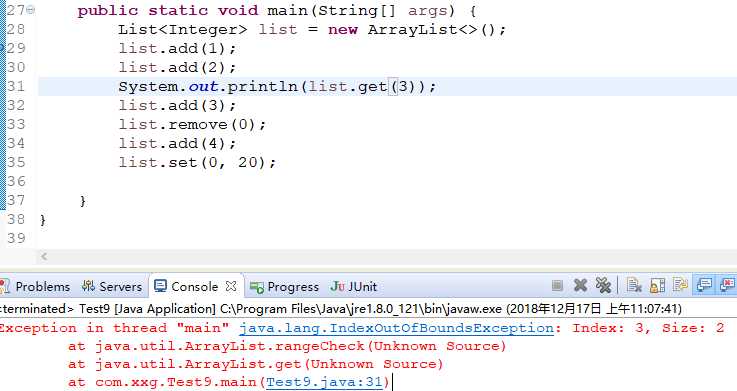Click the Console tab monitor icon
Image resolution: width=737 pixels, height=391 pixels.
click(x=160, y=286)
